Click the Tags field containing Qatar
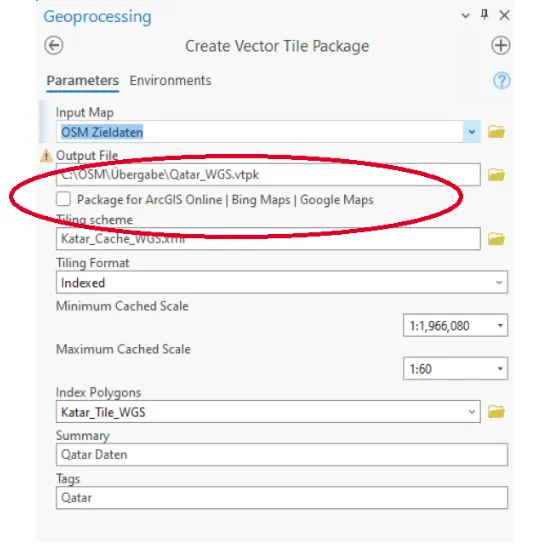This screenshot has width=537, height=549. 282,498
